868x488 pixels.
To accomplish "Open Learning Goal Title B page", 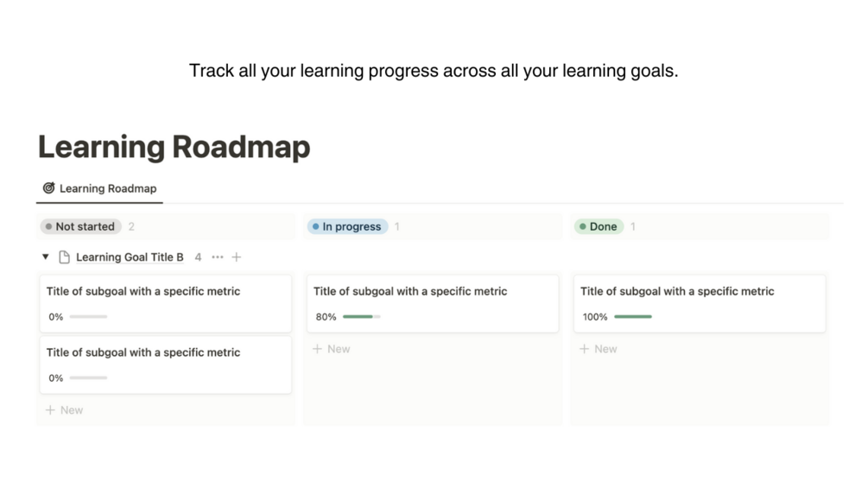I will pos(130,257).
